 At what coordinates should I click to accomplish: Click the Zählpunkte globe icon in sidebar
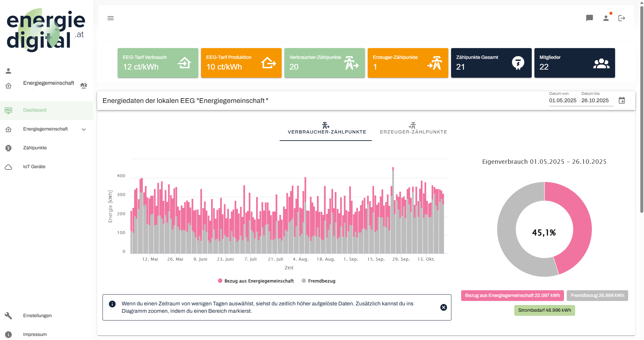[x=8, y=148]
